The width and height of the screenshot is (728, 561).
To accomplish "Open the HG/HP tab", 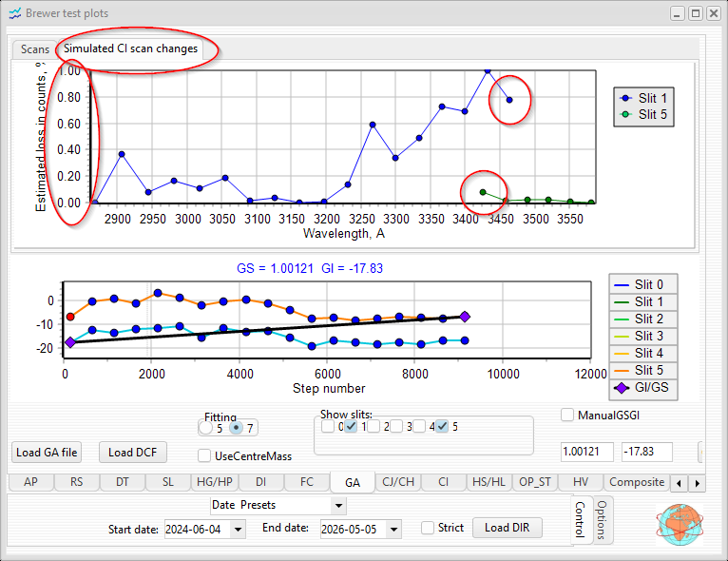I will 215,482.
